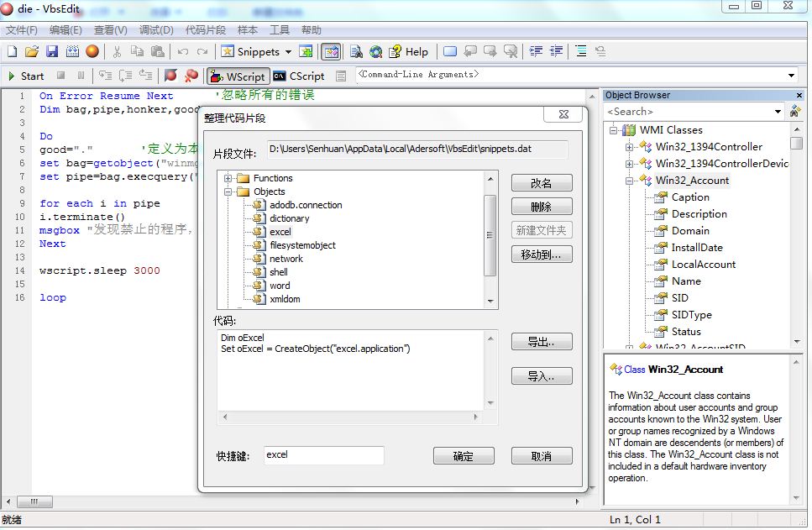Click the 改名 rename button

542,183
